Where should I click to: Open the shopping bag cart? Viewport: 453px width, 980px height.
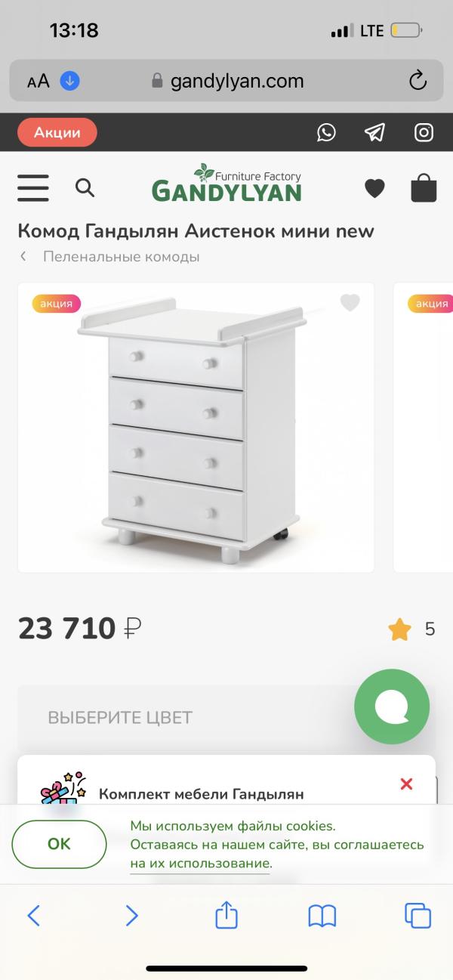pyautogui.click(x=424, y=188)
